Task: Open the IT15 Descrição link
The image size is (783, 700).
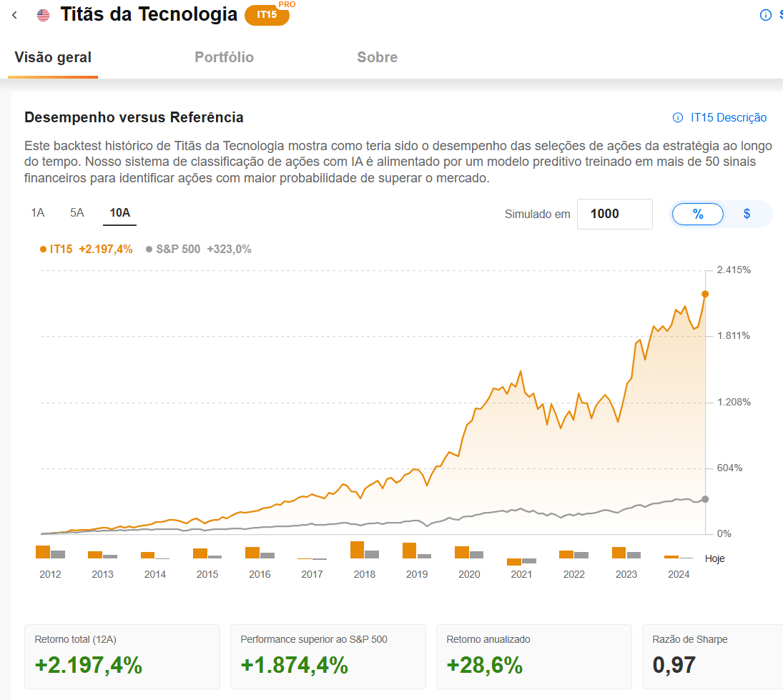Action: tap(729, 118)
